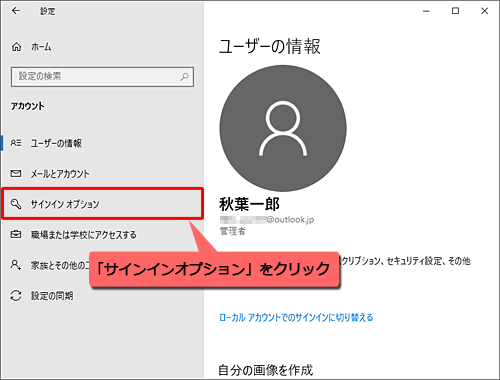
Task: Focus the 設定の検索 search field
Action: 102,77
